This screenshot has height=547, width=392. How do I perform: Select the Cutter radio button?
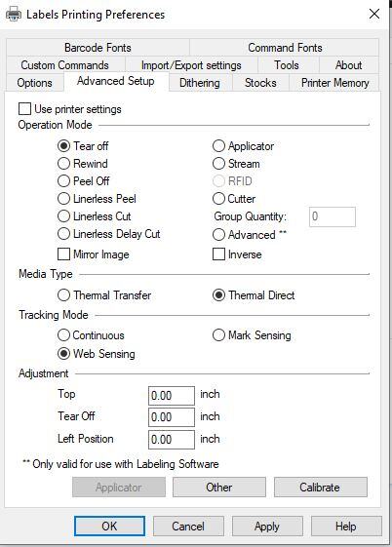[218, 199]
